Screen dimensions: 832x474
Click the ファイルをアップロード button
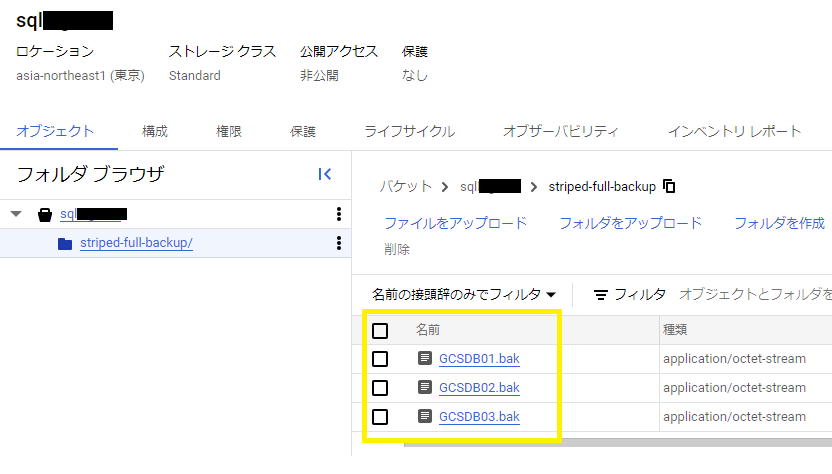point(455,223)
